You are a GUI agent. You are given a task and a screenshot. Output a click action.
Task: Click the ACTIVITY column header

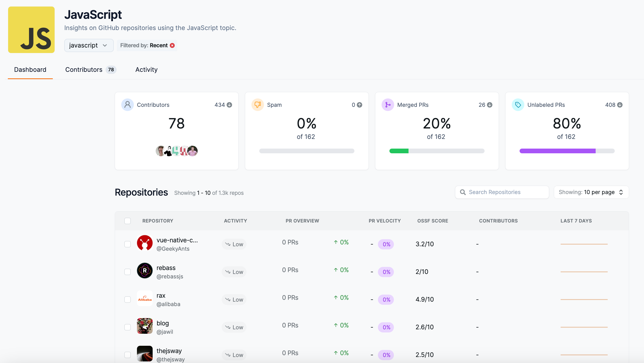(x=235, y=221)
